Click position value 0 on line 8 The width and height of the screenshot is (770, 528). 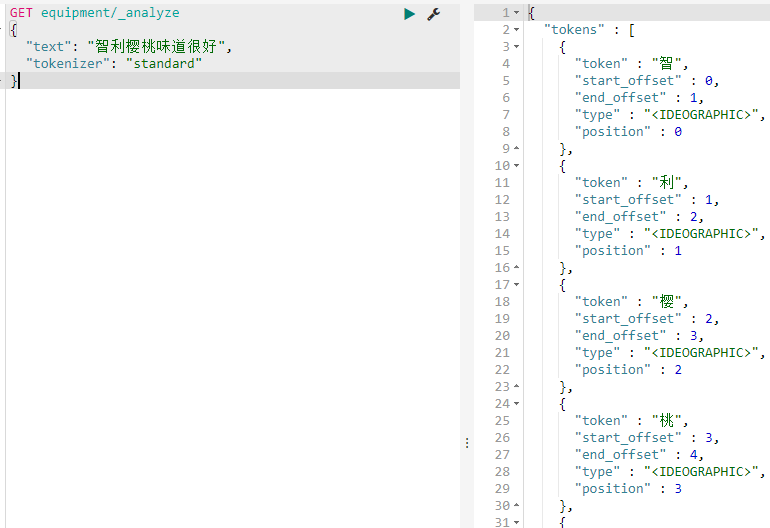point(678,132)
